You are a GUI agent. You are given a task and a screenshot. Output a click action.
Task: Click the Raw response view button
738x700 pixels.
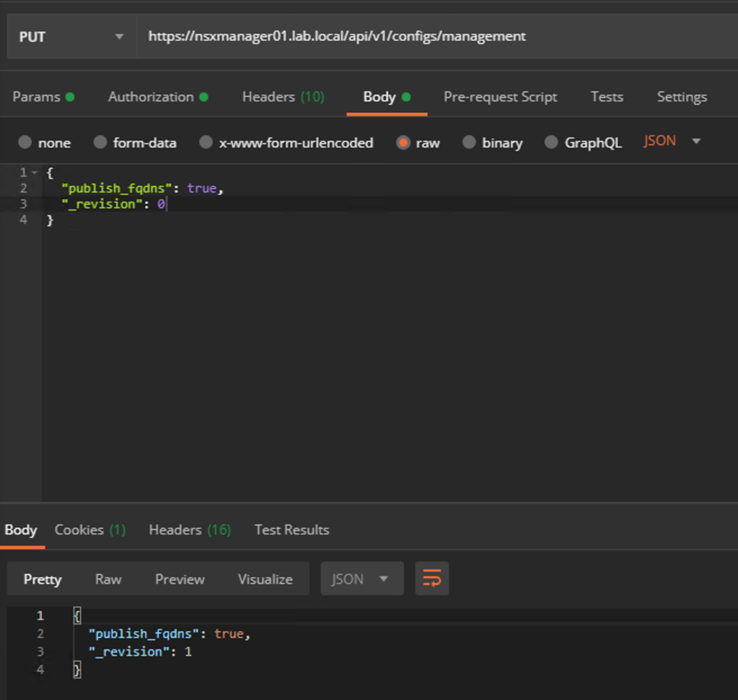coord(108,579)
